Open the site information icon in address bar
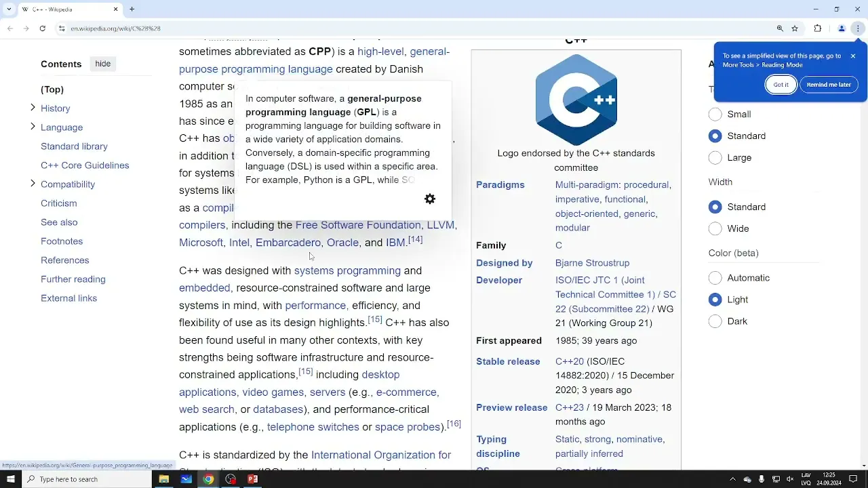Image resolution: width=868 pixels, height=488 pixels. click(x=62, y=28)
